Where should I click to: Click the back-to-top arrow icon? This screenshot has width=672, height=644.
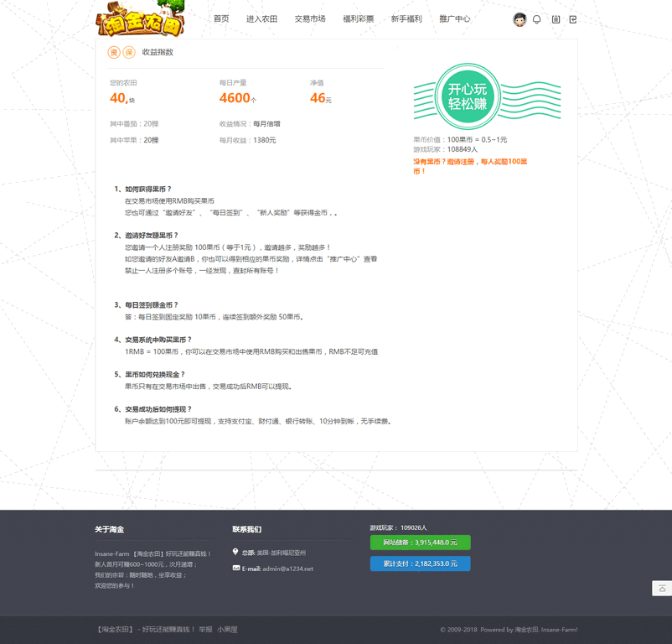click(x=662, y=589)
